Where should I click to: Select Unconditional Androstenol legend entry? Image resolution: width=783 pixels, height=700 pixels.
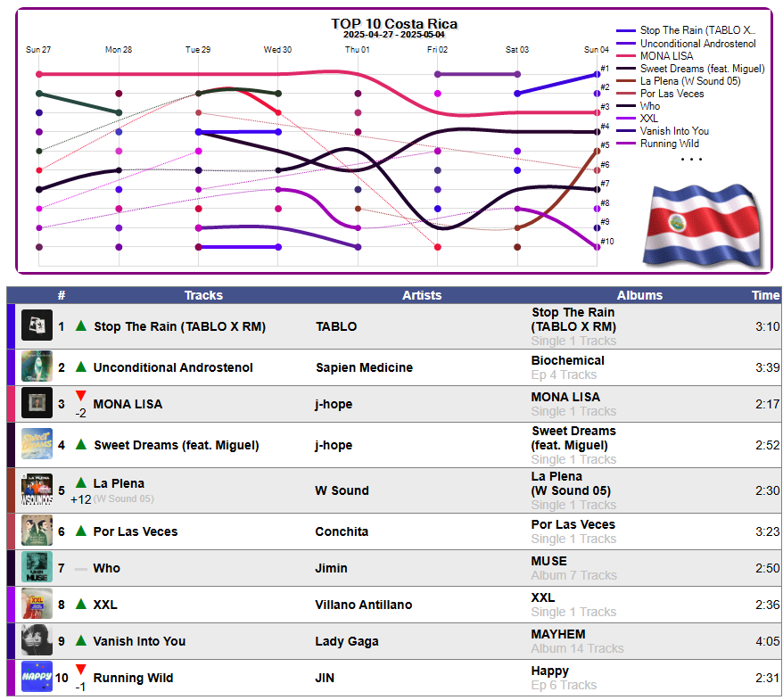pos(686,44)
